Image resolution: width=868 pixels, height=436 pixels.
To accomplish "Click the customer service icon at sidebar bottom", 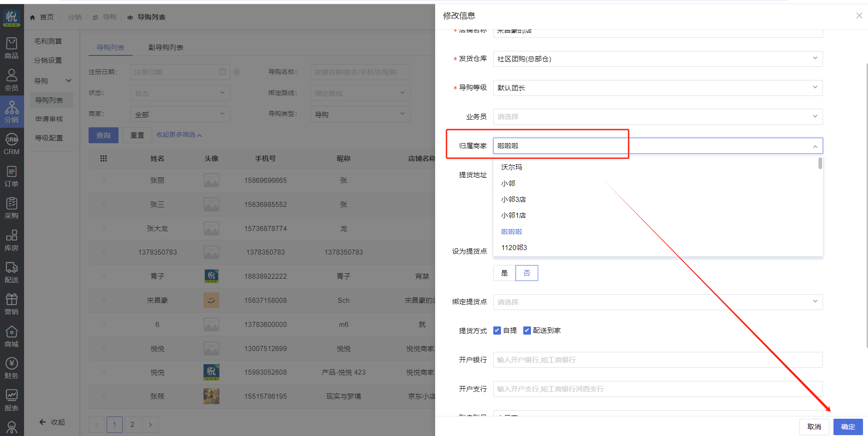I will tap(11, 427).
